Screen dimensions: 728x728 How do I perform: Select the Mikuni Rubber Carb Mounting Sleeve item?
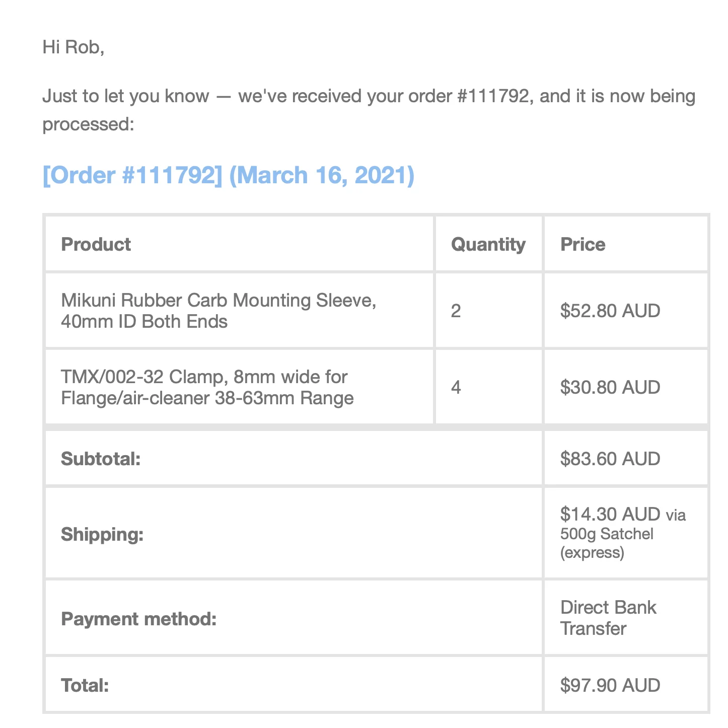point(218,310)
